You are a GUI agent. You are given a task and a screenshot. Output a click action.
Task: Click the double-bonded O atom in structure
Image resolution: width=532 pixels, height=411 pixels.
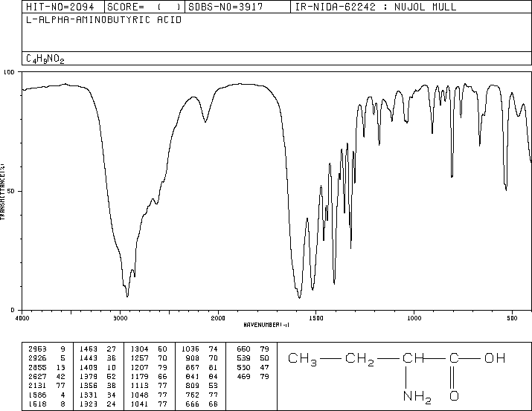coord(454,395)
